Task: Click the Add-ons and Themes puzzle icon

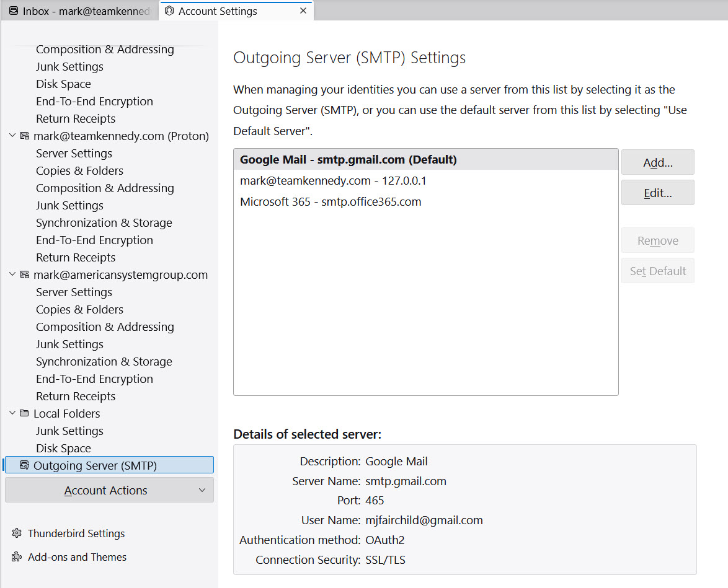Action: pos(17,557)
